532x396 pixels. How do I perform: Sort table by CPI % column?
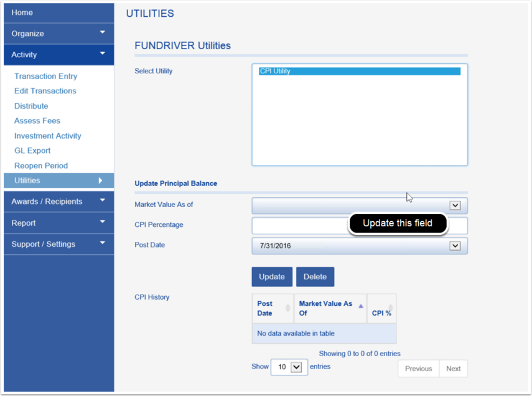pos(381,308)
